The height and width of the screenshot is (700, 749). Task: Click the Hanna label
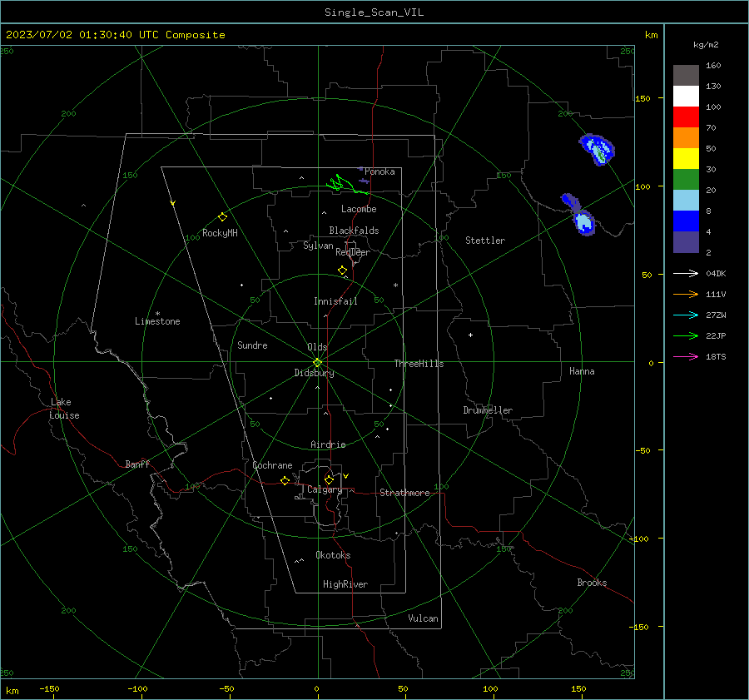(582, 371)
